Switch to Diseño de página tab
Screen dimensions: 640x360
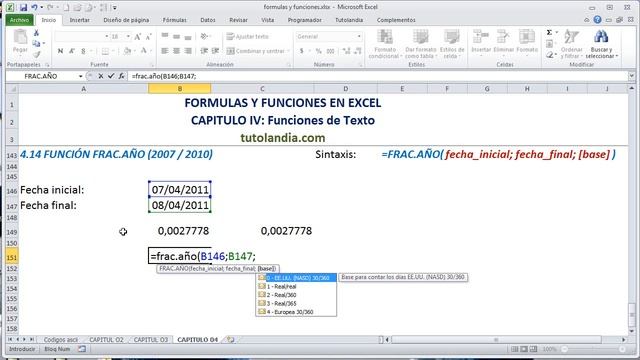(126, 20)
